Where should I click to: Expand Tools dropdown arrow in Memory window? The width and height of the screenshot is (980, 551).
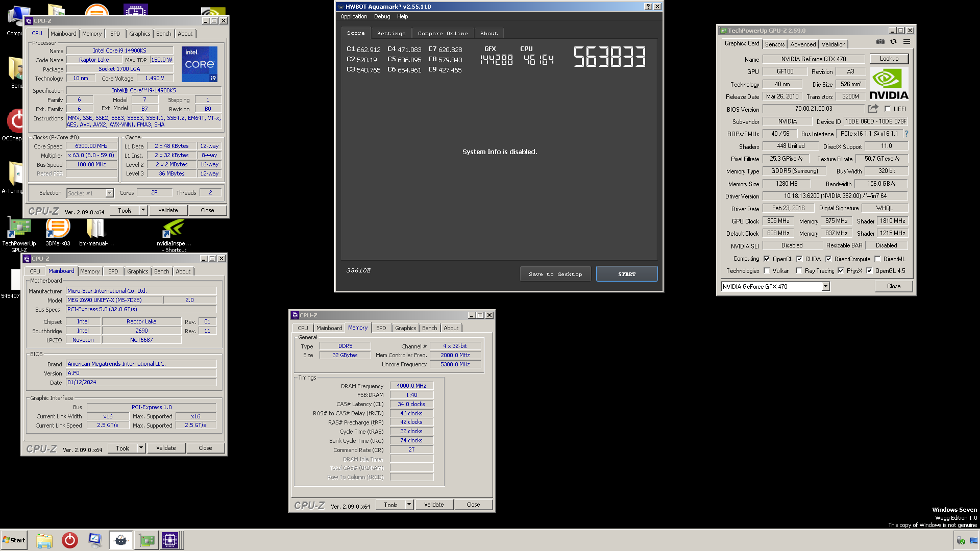409,505
